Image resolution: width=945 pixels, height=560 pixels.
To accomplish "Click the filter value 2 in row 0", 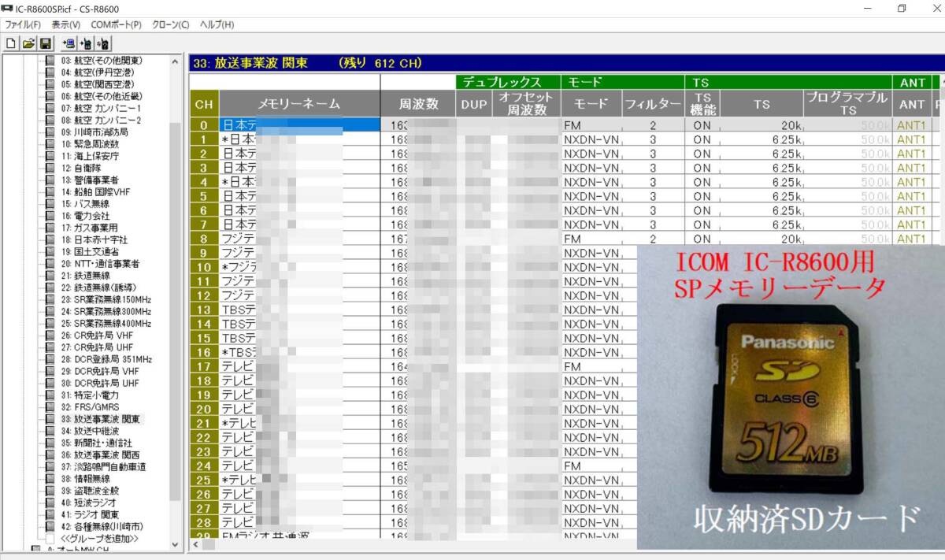I will click(x=652, y=125).
